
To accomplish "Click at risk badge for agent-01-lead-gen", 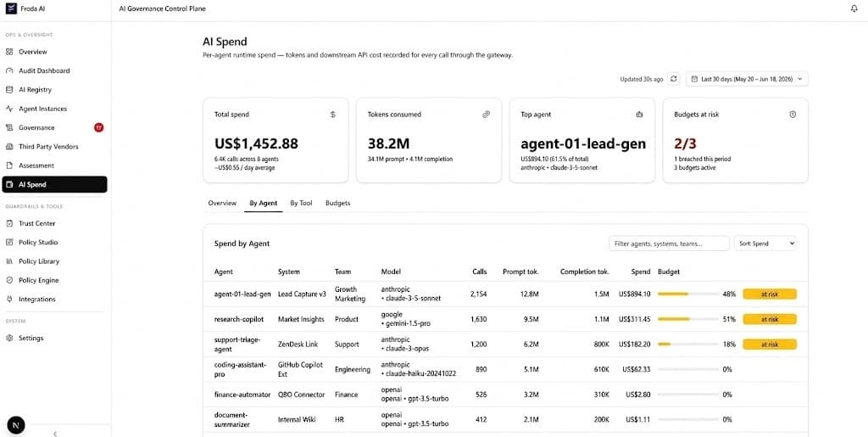I will (770, 294).
